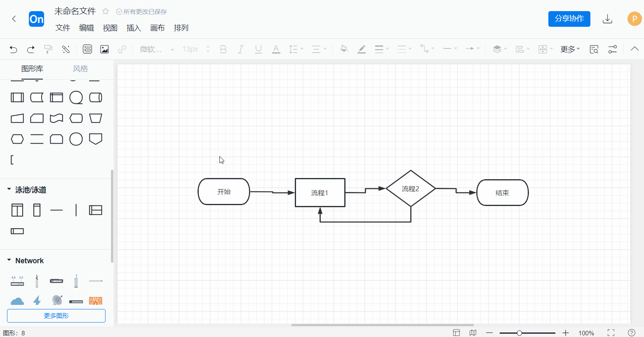Collapse the Network section

tap(9, 260)
